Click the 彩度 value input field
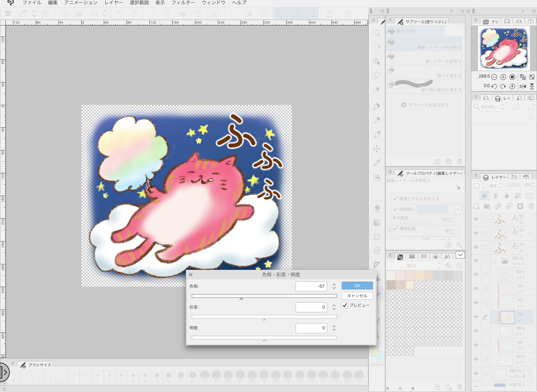 coord(311,307)
